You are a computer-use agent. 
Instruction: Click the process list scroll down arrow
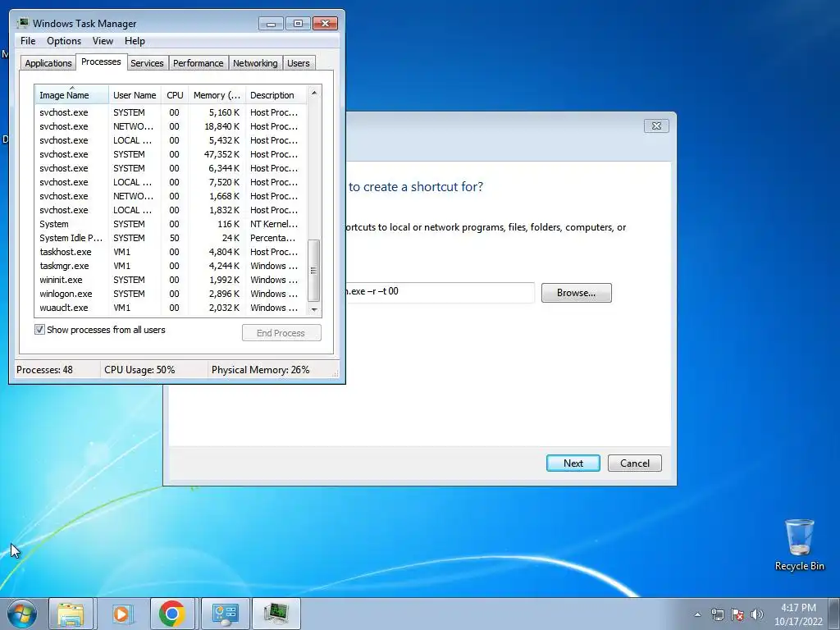(314, 309)
